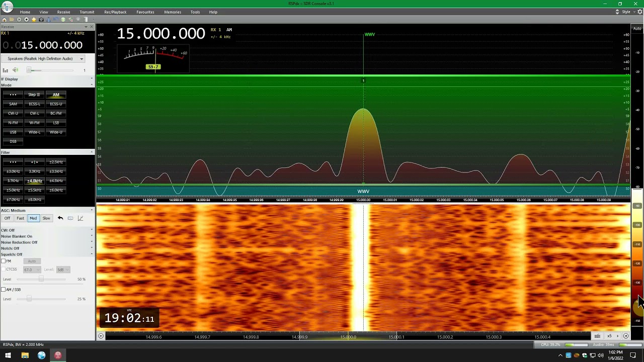Select the CW-U mode button
644x362 pixels.
click(13, 114)
